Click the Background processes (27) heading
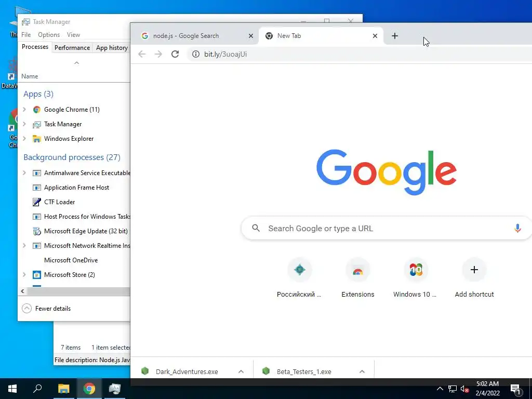This screenshot has height=399, width=532. point(72,157)
